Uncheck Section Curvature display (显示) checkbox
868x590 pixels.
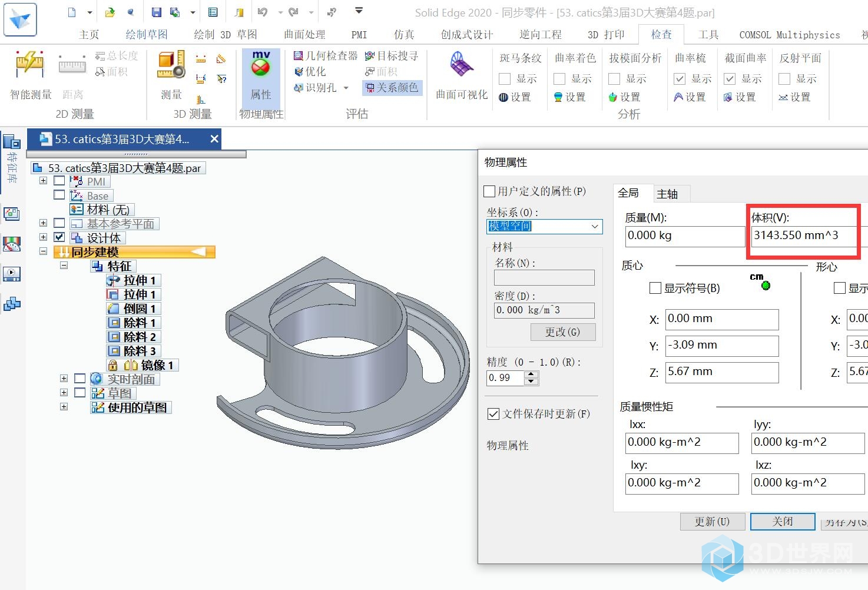730,79
